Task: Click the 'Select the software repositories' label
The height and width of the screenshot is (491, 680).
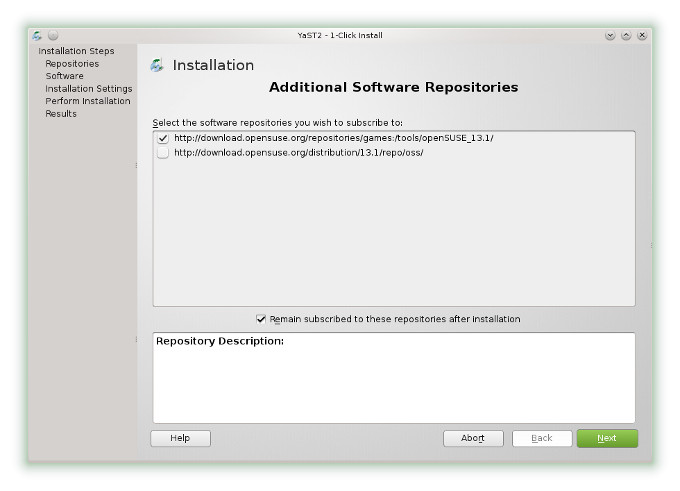Action: point(278,123)
